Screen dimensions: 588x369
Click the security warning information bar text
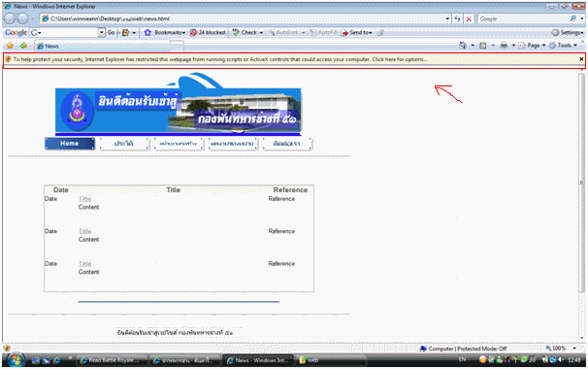(x=220, y=59)
